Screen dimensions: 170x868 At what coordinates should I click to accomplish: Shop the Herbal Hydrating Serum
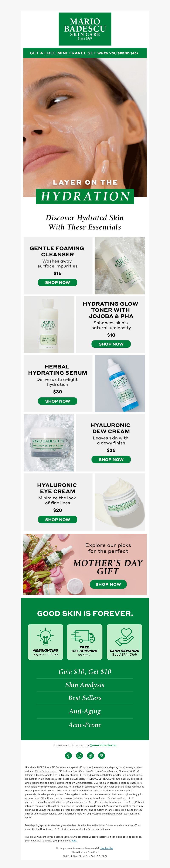coord(57,401)
